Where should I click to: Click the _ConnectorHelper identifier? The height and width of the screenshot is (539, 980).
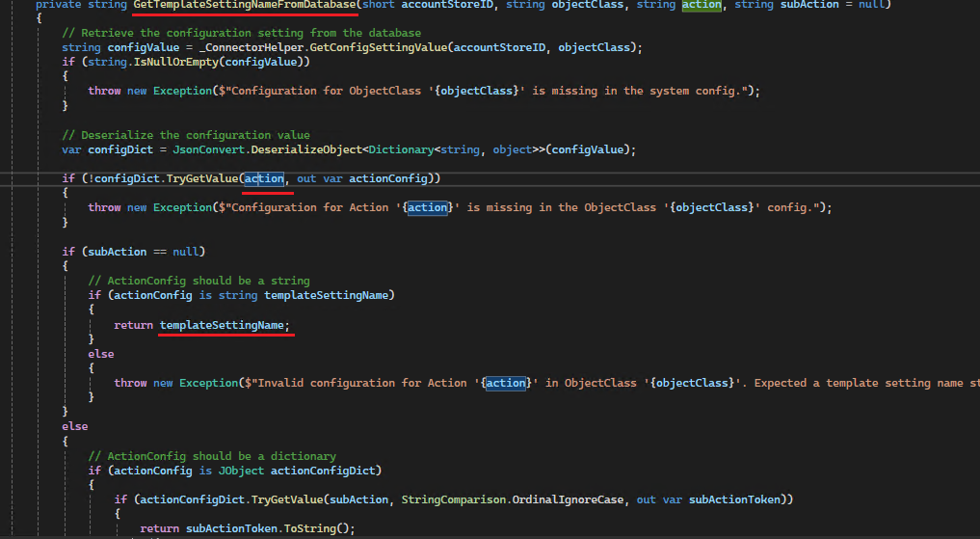click(250, 47)
